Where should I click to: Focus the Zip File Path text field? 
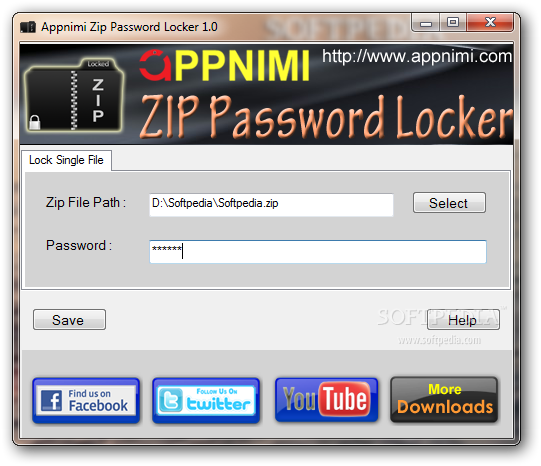click(271, 205)
